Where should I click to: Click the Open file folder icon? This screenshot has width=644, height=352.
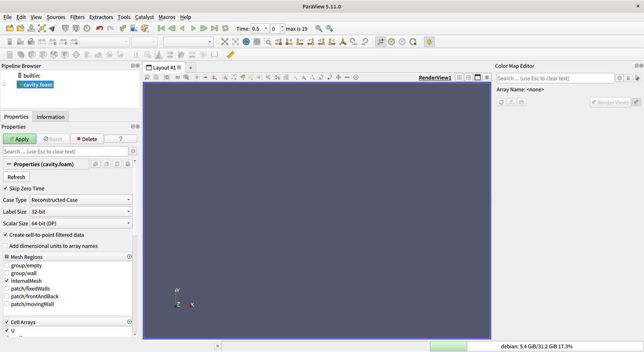click(9, 29)
